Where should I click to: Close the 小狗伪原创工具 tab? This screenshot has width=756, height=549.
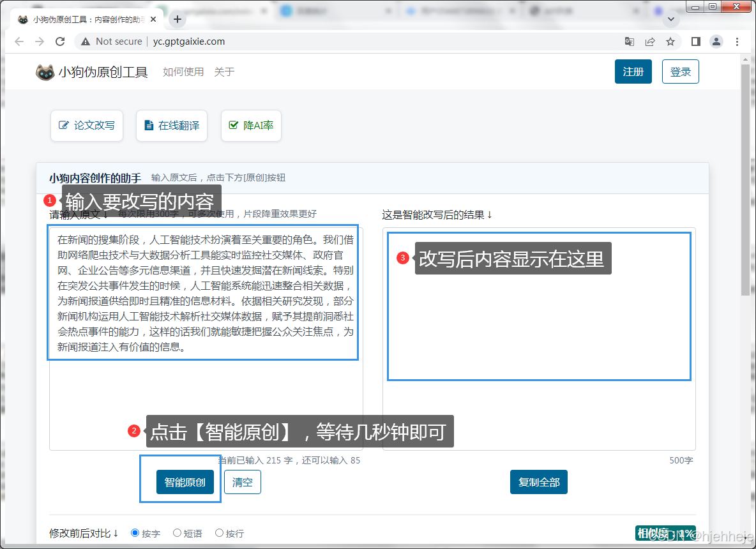[x=153, y=19]
